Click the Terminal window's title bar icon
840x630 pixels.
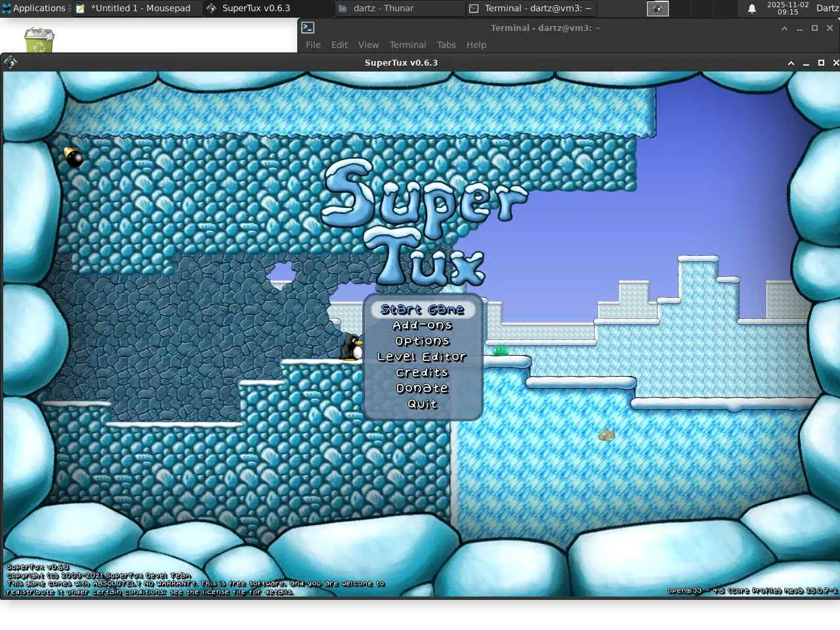pos(308,28)
